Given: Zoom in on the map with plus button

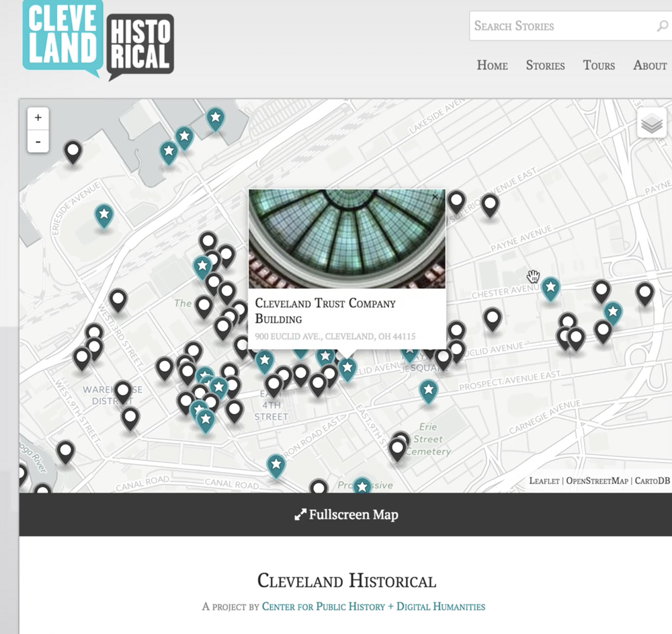Looking at the screenshot, I should pyautogui.click(x=38, y=118).
